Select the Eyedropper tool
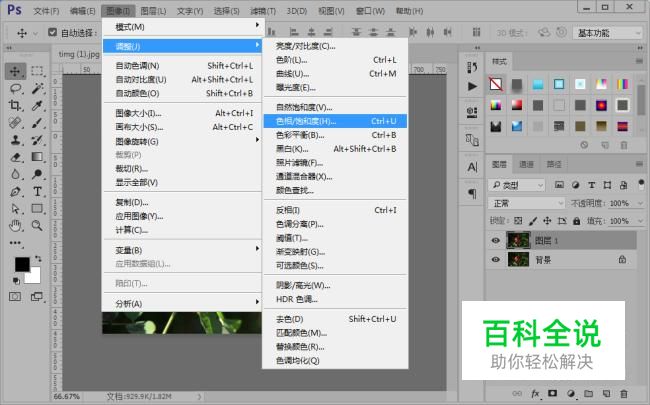Screen dimensions: 650x405 [37, 106]
